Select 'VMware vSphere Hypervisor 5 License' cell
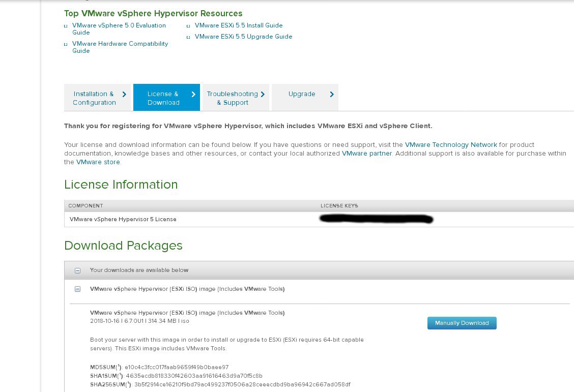Image resolution: width=574 pixels, height=392 pixels. [x=123, y=220]
